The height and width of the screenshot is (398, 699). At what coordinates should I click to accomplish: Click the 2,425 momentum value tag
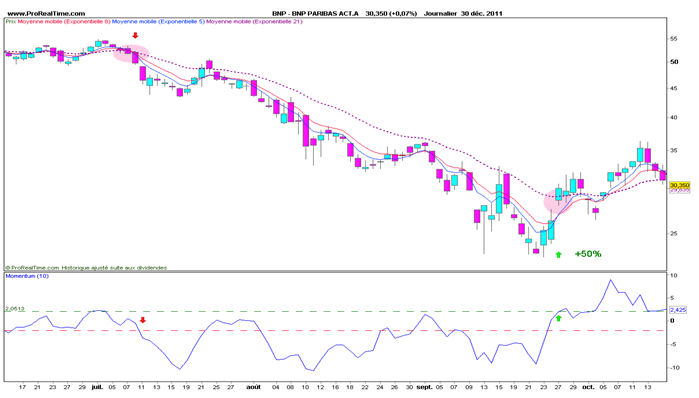(678, 310)
